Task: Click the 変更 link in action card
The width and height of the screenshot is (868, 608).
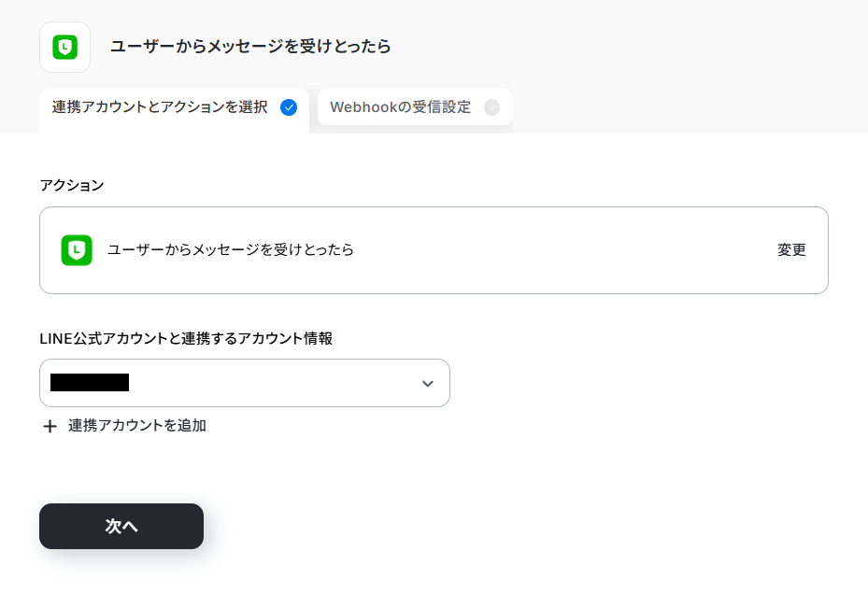Action: click(791, 250)
